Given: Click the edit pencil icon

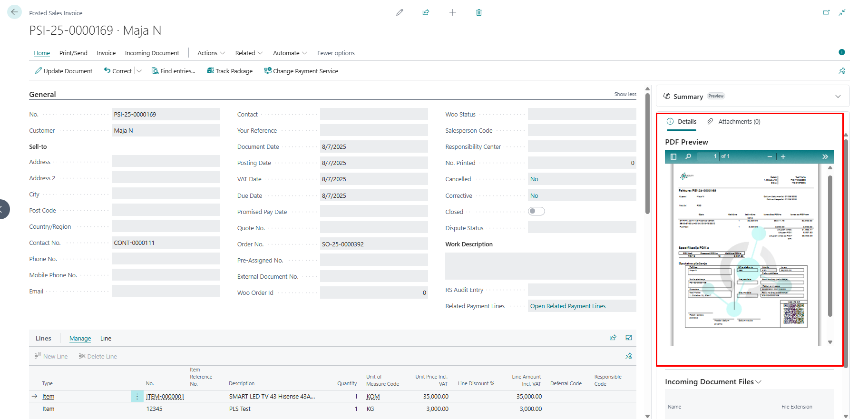Looking at the screenshot, I should tap(400, 12).
